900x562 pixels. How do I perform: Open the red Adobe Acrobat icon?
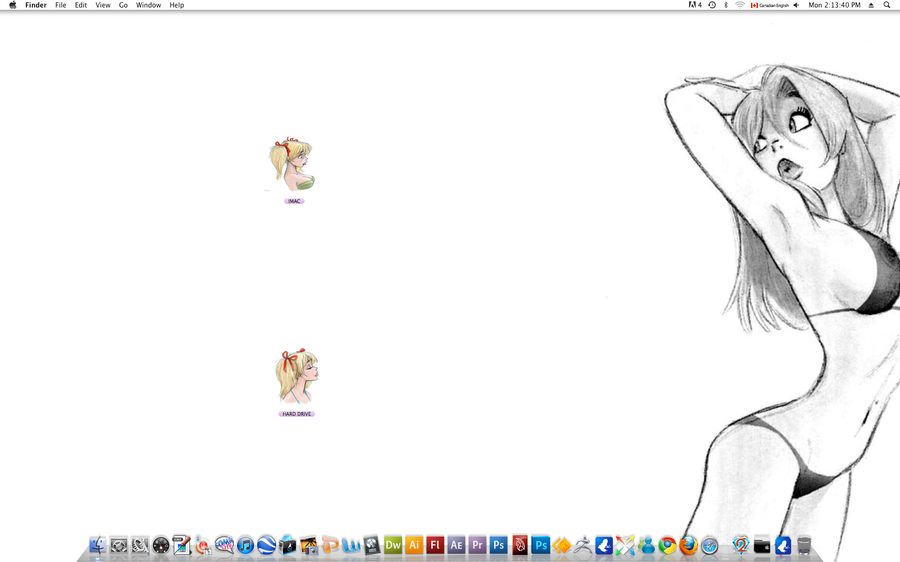coord(519,545)
